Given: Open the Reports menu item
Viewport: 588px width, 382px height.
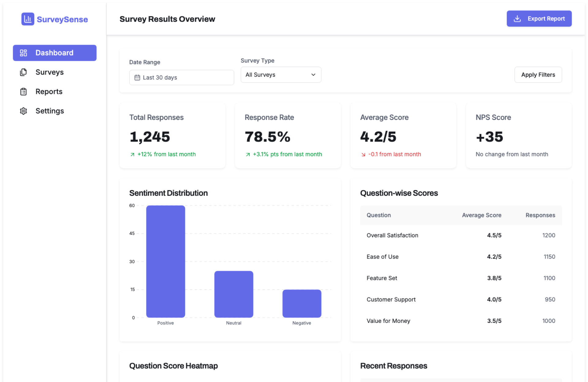Looking at the screenshot, I should (49, 92).
